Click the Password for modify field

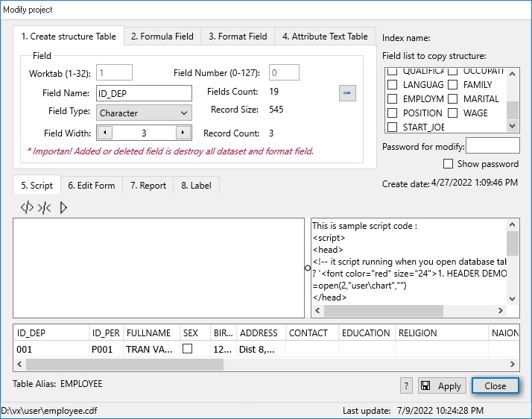click(493, 145)
